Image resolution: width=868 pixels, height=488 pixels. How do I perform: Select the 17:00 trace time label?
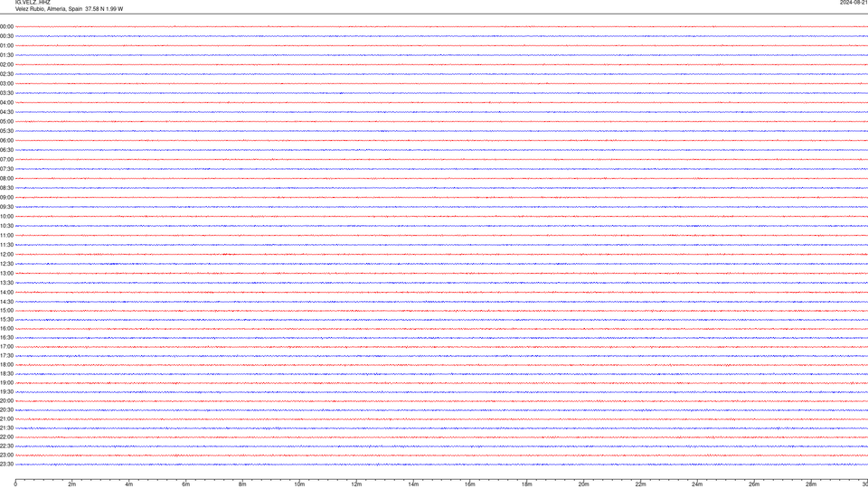pyautogui.click(x=6, y=347)
